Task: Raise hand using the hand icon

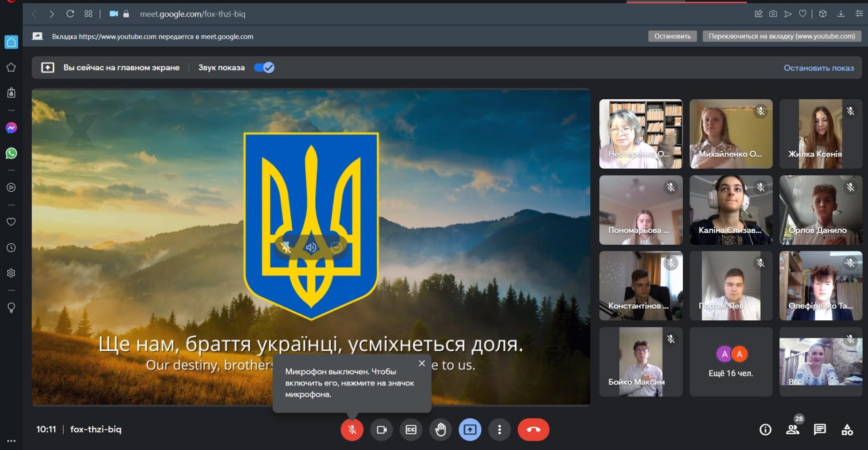Action: tap(440, 429)
